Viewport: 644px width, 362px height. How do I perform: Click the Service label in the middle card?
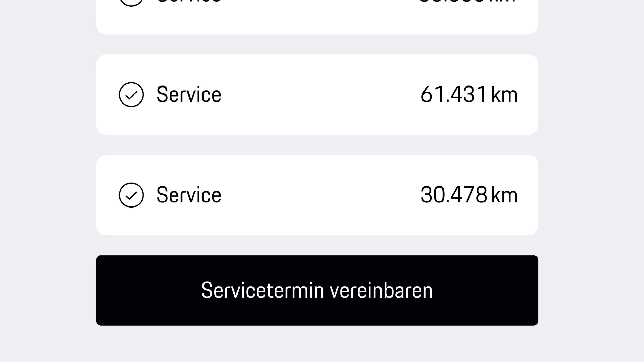coord(189,94)
